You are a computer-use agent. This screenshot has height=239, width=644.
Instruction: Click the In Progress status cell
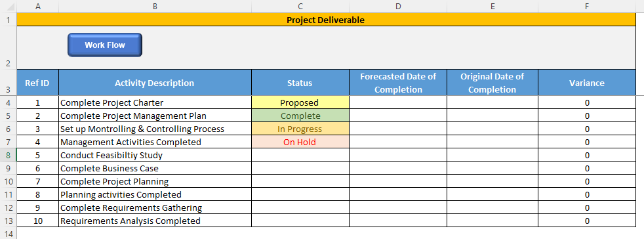(300, 129)
